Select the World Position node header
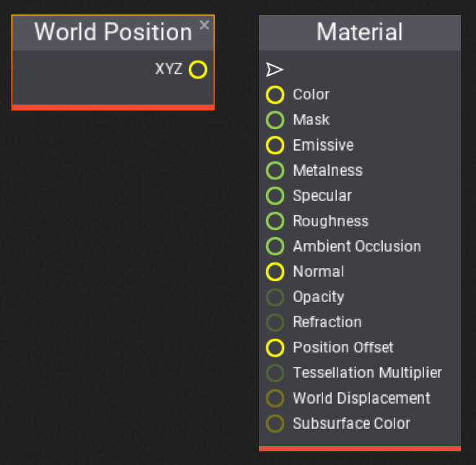The height and width of the screenshot is (465, 476). click(113, 32)
